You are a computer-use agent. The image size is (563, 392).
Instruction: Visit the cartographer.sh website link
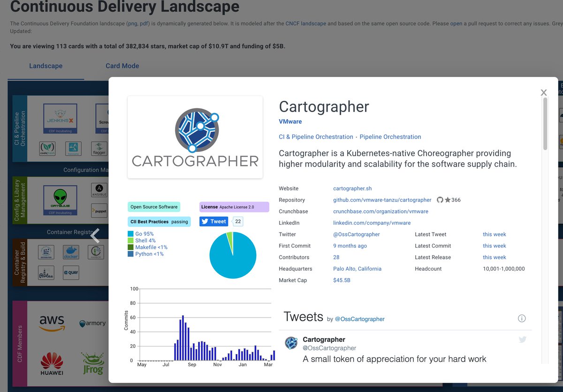pyautogui.click(x=352, y=188)
